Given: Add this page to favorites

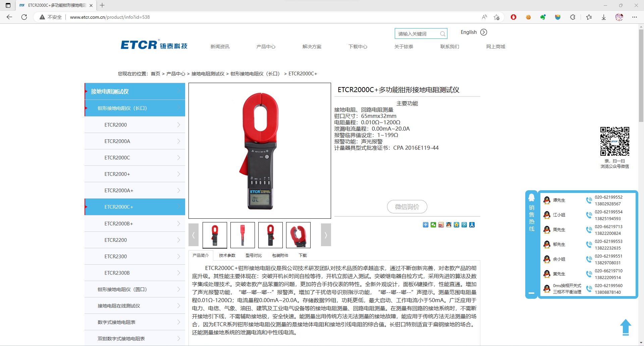Looking at the screenshot, I should tap(497, 17).
